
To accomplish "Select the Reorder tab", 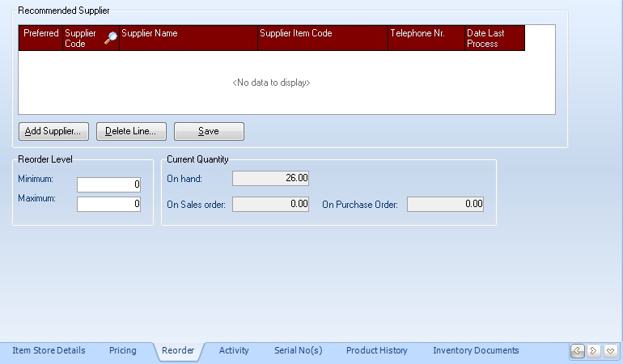I will tap(178, 350).
